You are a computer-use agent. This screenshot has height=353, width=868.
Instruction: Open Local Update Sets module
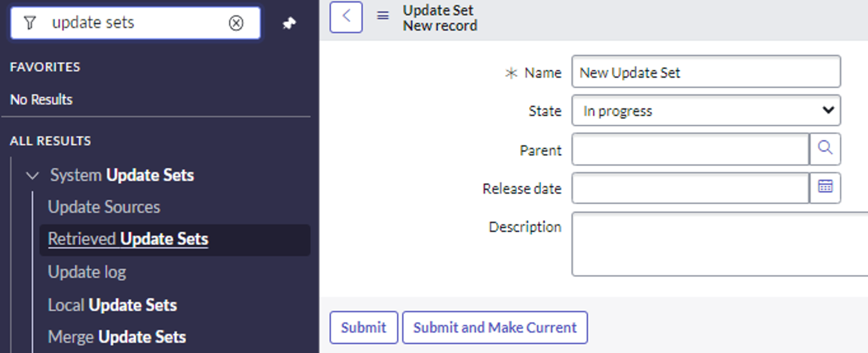[113, 305]
